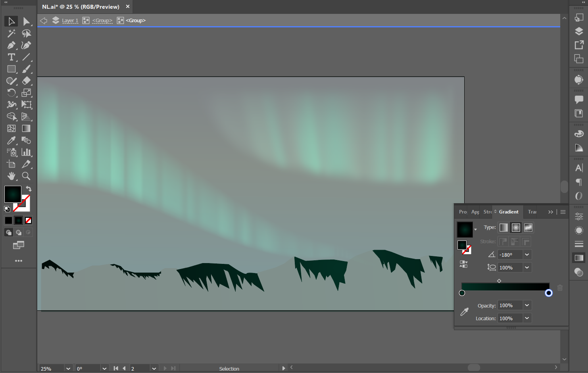Select the Eraser tool

pyautogui.click(x=26, y=81)
